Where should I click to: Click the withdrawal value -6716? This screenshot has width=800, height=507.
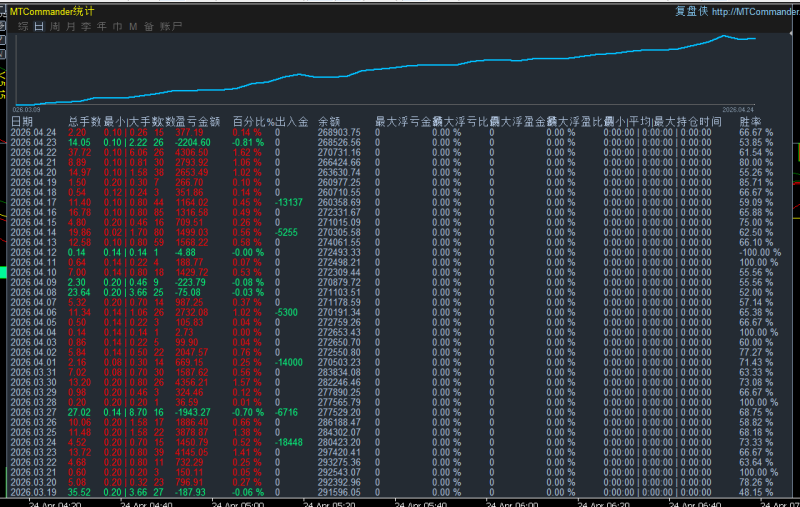(x=286, y=413)
